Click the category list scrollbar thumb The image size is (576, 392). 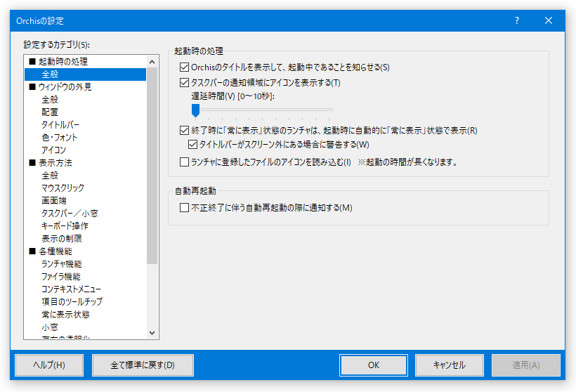[x=152, y=166]
